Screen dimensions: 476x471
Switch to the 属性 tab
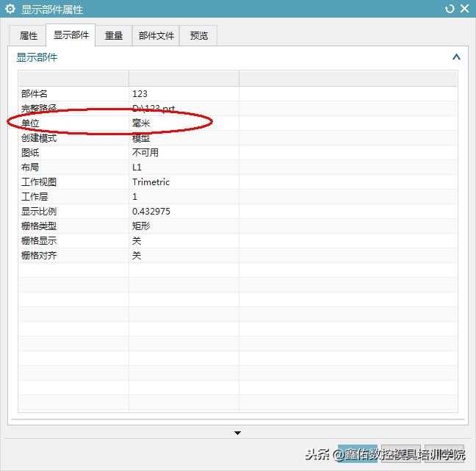[x=28, y=35]
